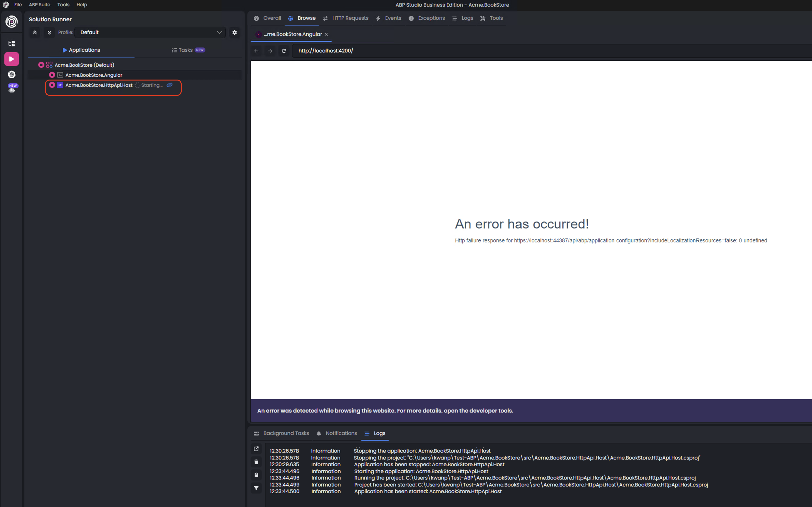Open Kubernetes sidebar icon
812x507 pixels.
pos(11,74)
